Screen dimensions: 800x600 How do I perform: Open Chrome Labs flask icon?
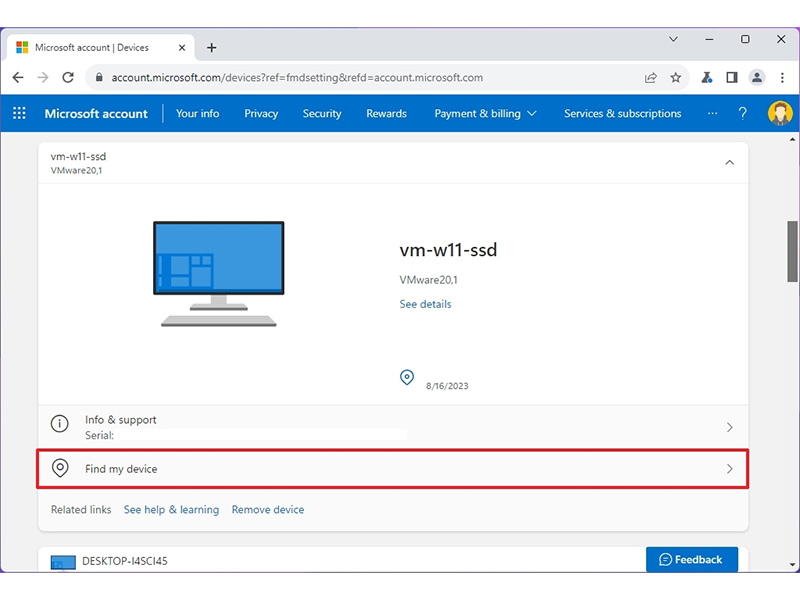click(x=707, y=78)
